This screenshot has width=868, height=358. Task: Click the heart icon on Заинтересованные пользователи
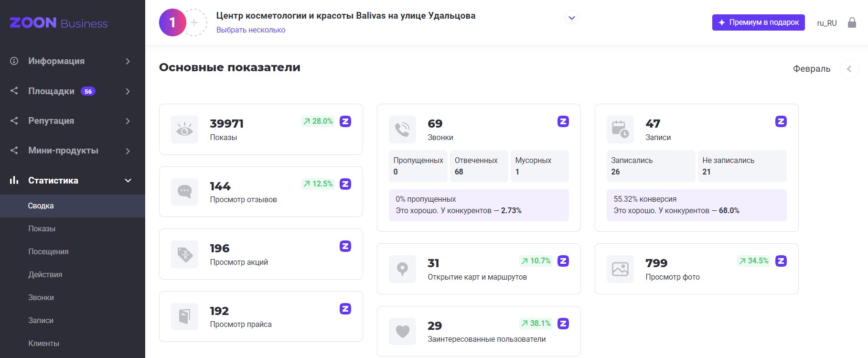point(402,331)
